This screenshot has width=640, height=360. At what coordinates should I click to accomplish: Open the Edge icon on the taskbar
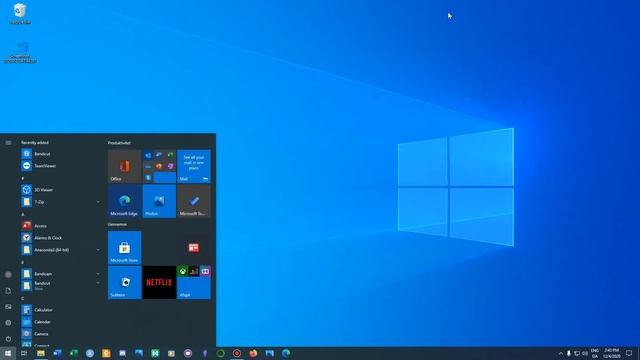[x=286, y=353]
